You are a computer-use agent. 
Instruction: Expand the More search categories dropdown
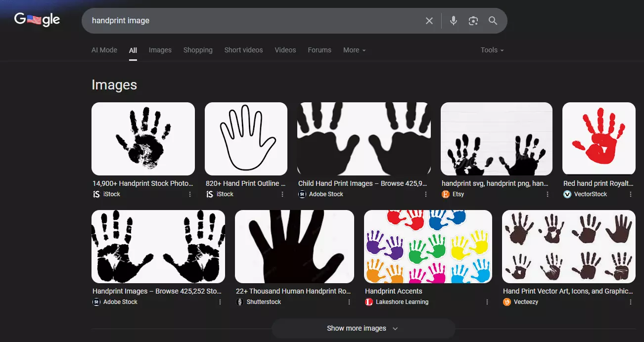pyautogui.click(x=354, y=50)
